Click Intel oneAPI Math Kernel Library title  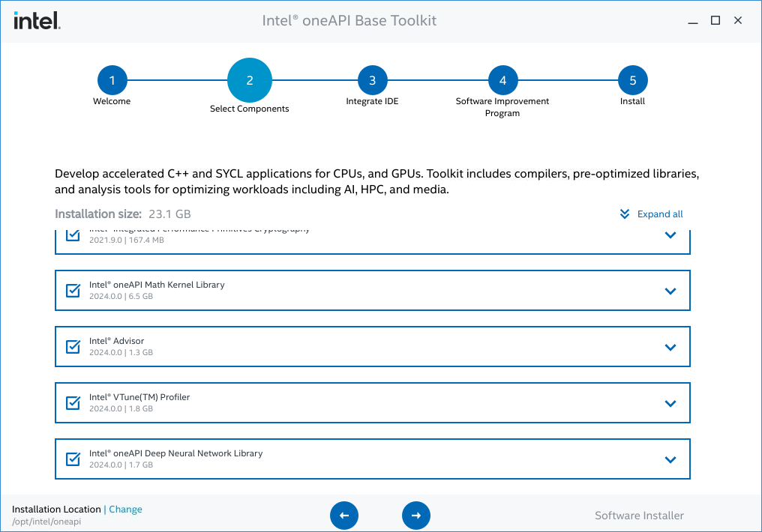157,285
